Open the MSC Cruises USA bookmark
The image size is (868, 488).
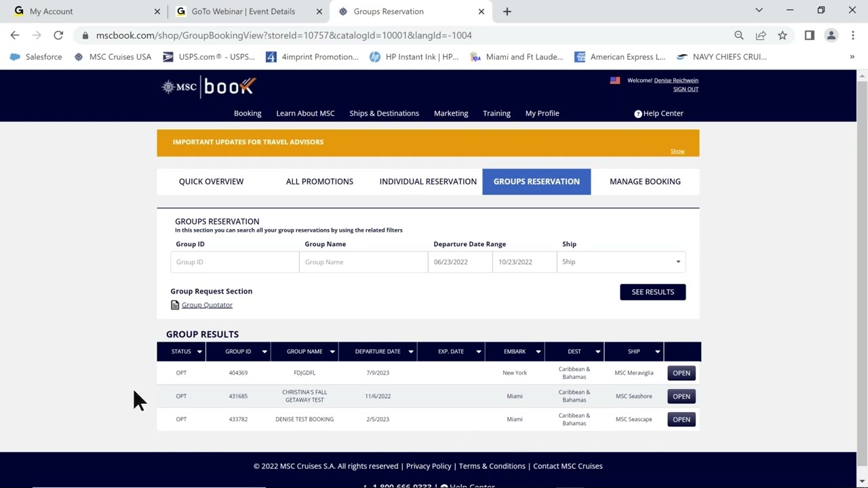point(113,57)
